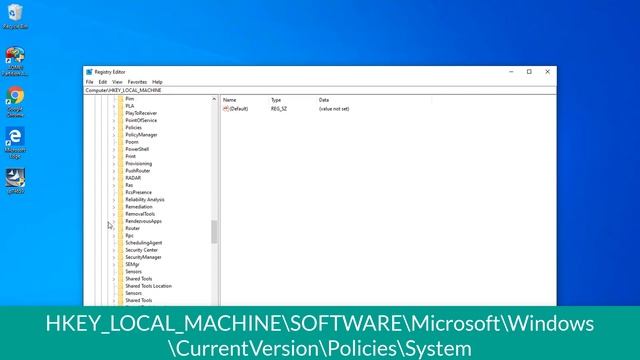Minimize the Registry Editor window
The width and height of the screenshot is (640, 360).
point(511,72)
